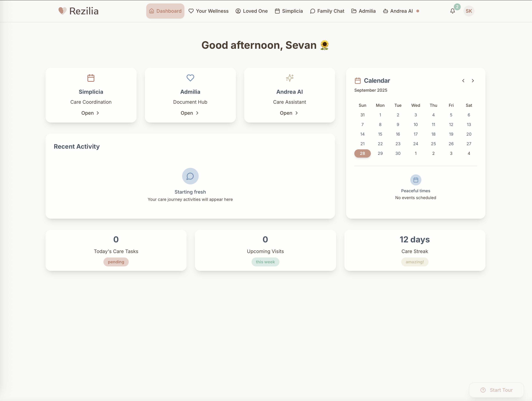Open the Admilia Document Hub card
This screenshot has height=401, width=532.
(190, 113)
